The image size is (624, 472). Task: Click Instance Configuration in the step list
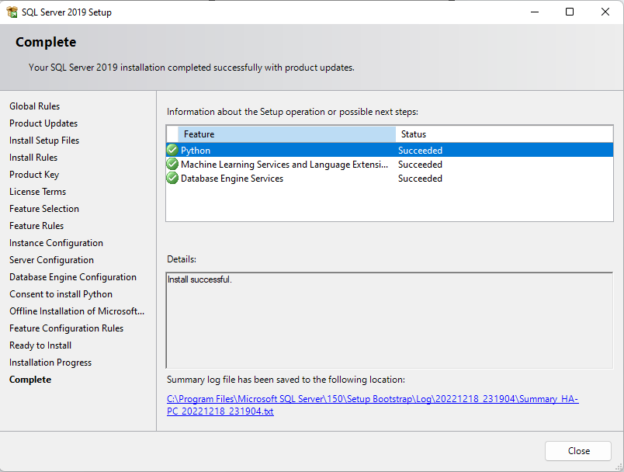click(56, 243)
